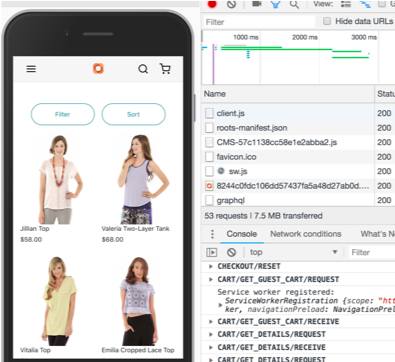395x362 pixels.
Task: Stop network recording with the red record button
Action: click(212, 4)
